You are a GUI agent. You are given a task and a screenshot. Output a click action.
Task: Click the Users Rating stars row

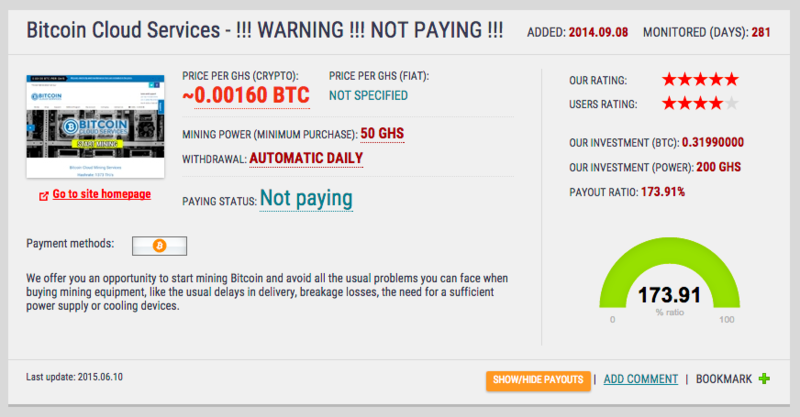click(700, 104)
